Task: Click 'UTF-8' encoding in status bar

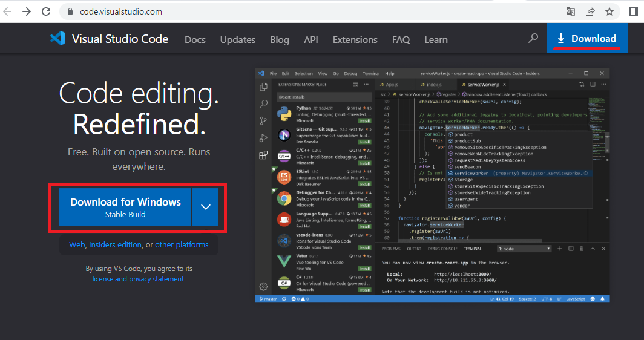Action: (546, 299)
